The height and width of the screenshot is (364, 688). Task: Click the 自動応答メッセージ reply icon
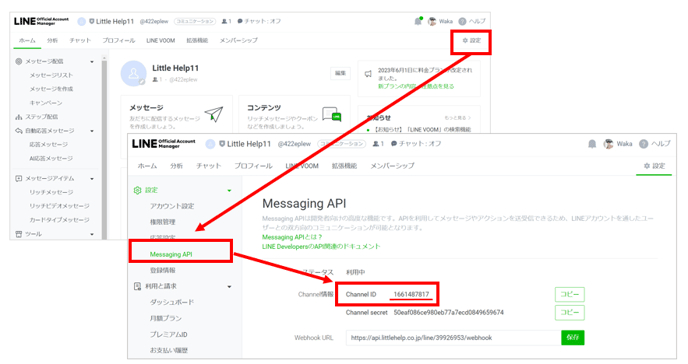18,131
